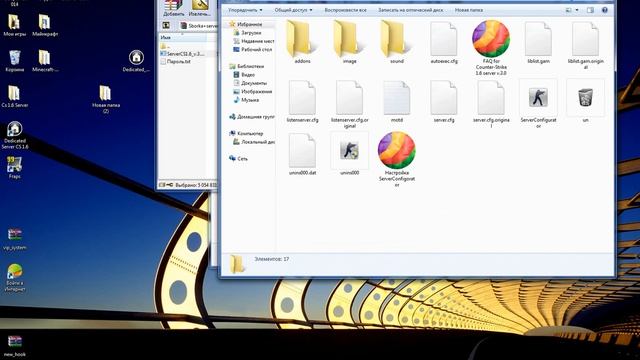The height and width of the screenshot is (360, 640).
Task: Open new_hook archive on desktop
Action: 15,346
